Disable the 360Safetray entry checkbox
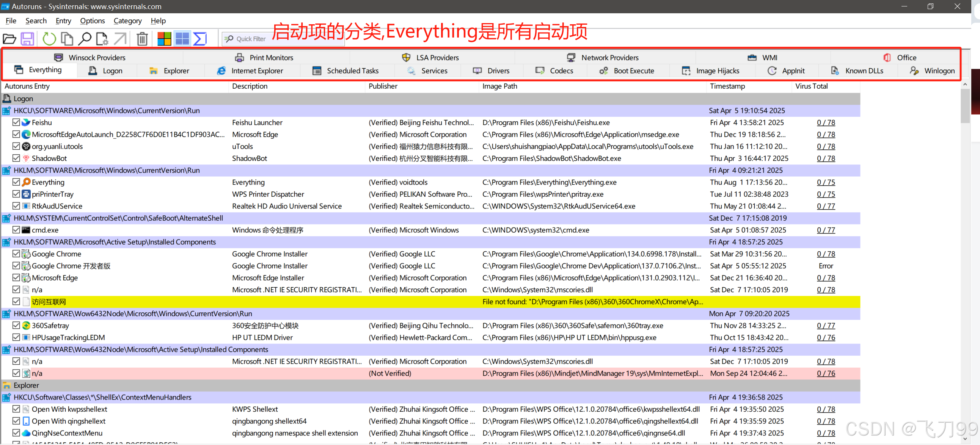This screenshot has height=445, width=980. (16, 326)
